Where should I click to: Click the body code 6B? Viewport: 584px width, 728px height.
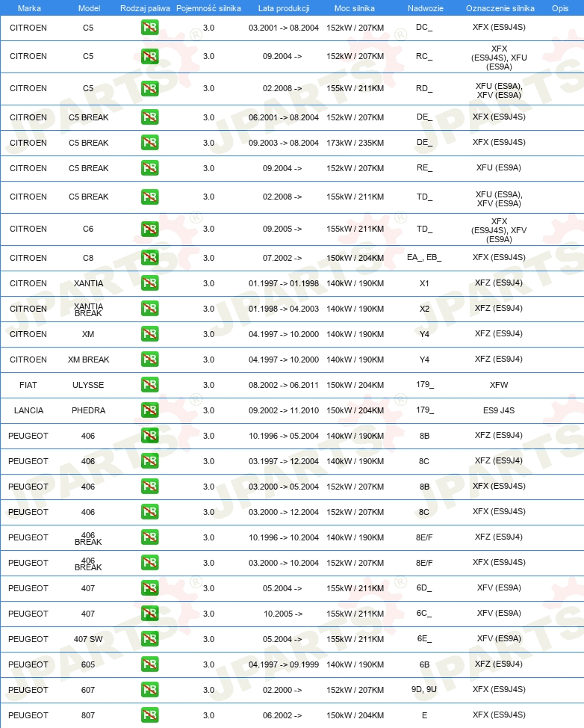point(424,664)
